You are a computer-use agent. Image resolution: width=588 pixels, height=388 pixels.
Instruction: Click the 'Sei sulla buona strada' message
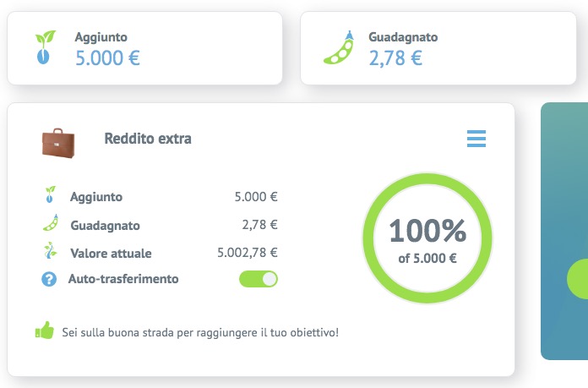pyautogui.click(x=200, y=332)
